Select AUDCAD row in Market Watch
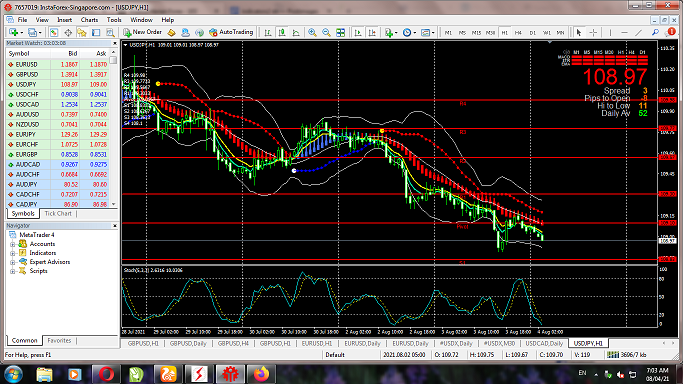 [57, 165]
